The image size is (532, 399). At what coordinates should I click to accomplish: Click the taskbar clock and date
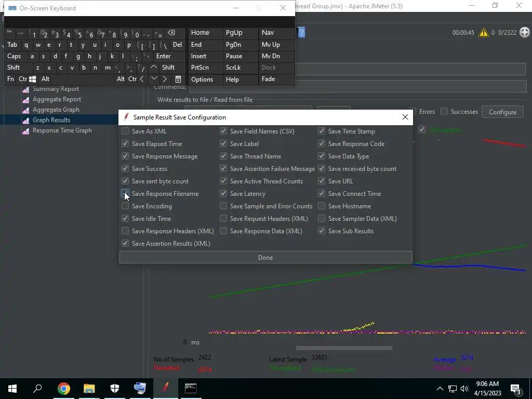(487, 389)
